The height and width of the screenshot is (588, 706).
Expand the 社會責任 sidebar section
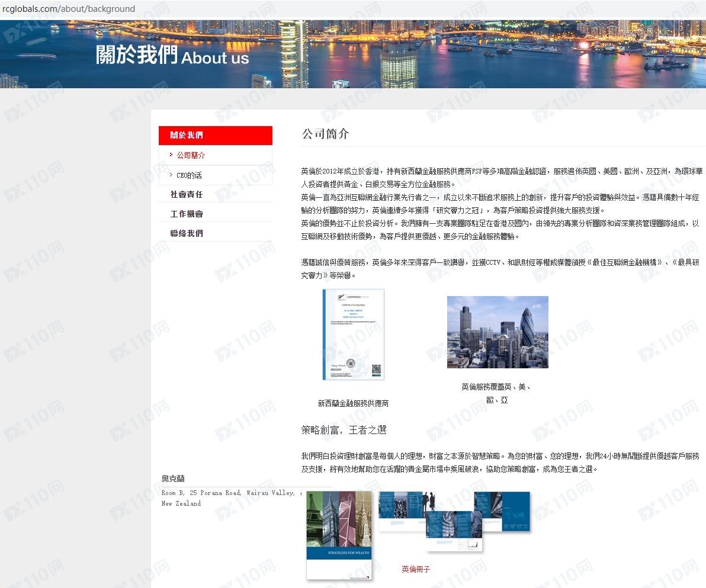(187, 194)
